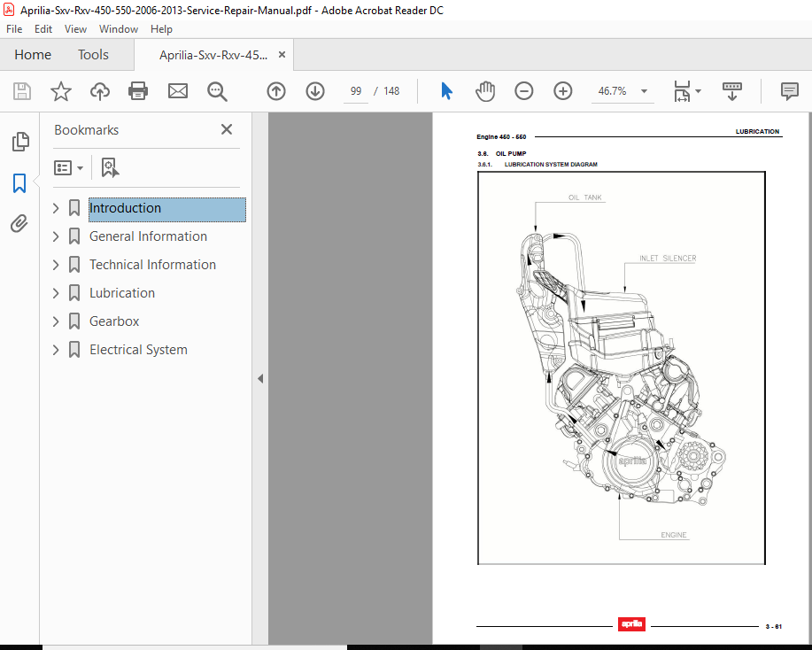812x650 pixels.
Task: Open the Help menu
Action: pos(161,29)
